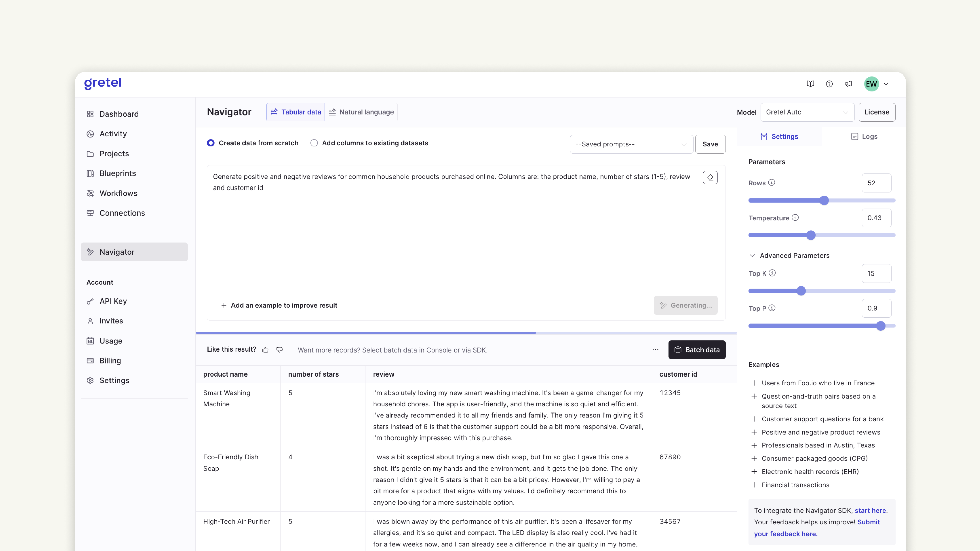Click the Batch data button

point(696,350)
